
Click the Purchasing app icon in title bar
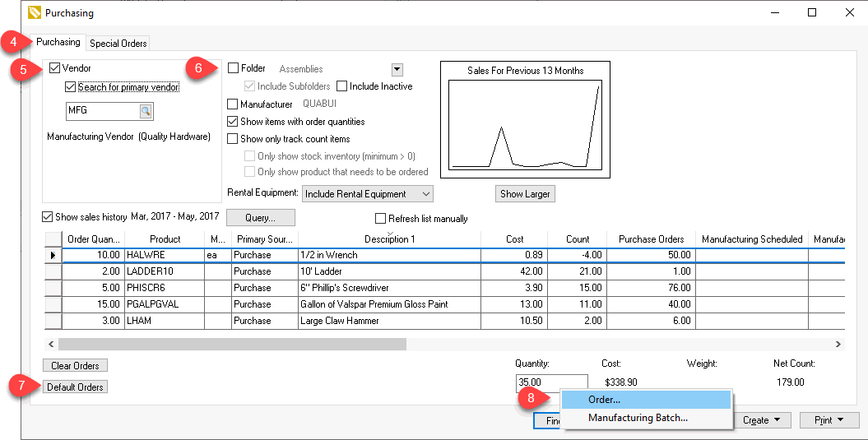[35, 12]
